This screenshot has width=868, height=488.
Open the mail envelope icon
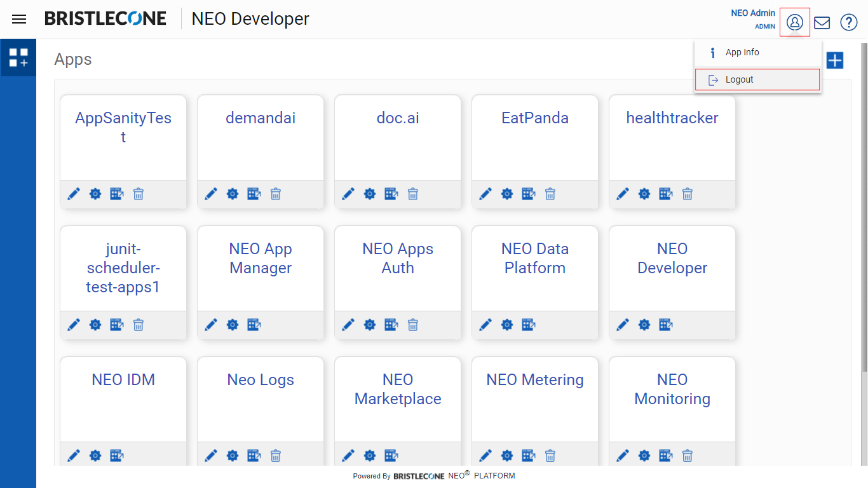click(822, 22)
